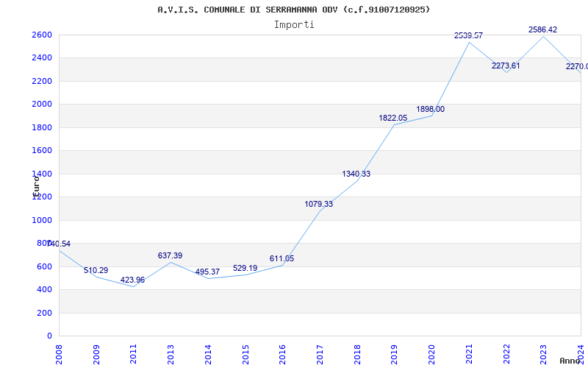
Task: Select the 1340.33 data label
Action: (356, 174)
